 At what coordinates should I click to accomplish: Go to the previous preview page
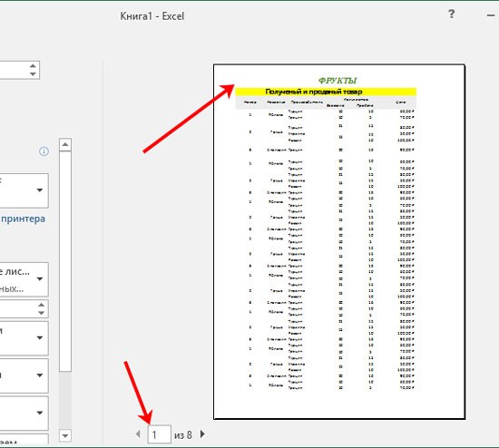pos(138,434)
